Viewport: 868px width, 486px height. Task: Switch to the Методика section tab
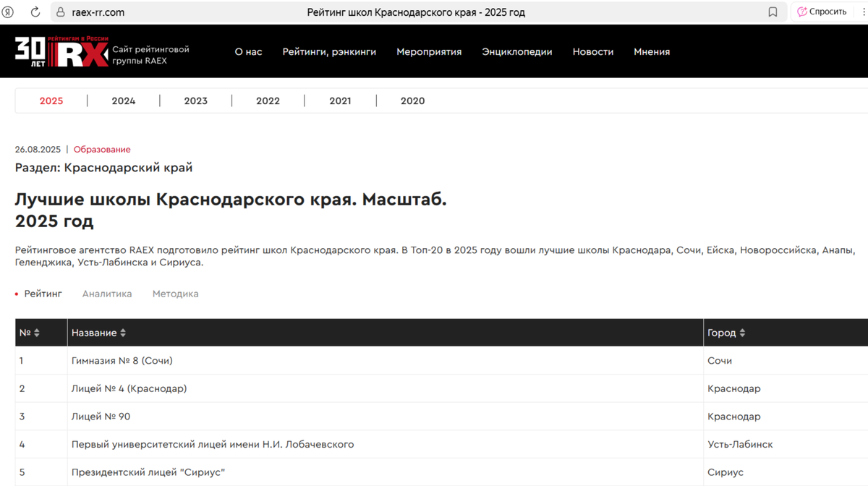175,294
